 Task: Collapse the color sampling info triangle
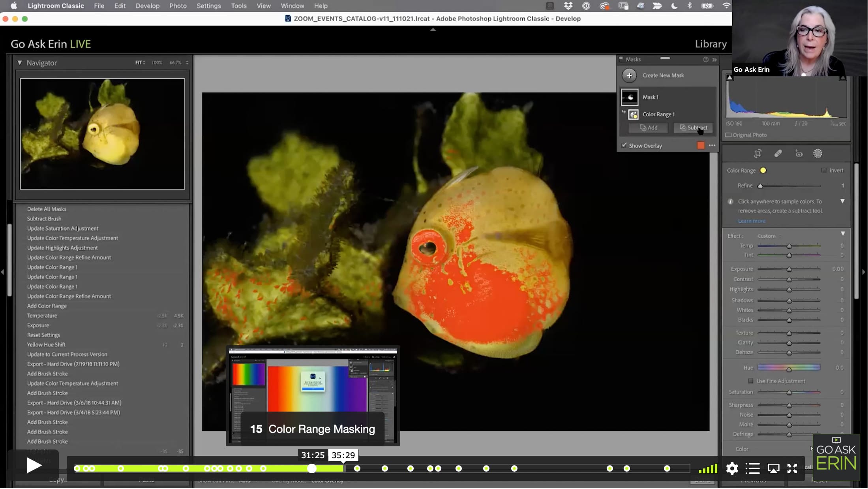pos(842,201)
